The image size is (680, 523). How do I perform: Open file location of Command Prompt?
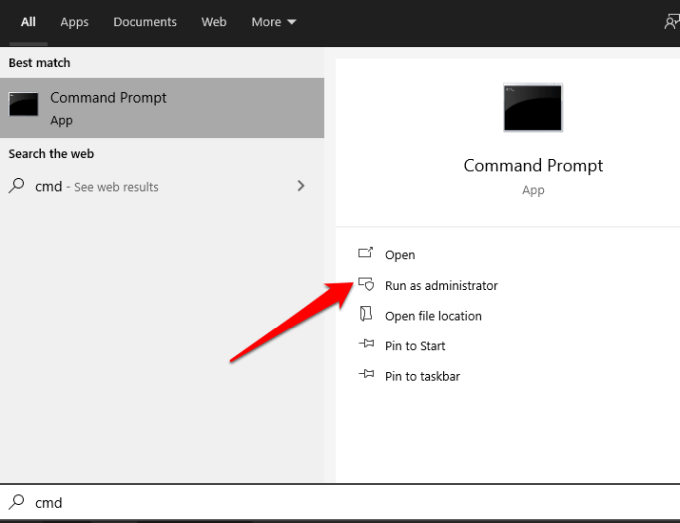click(x=433, y=316)
